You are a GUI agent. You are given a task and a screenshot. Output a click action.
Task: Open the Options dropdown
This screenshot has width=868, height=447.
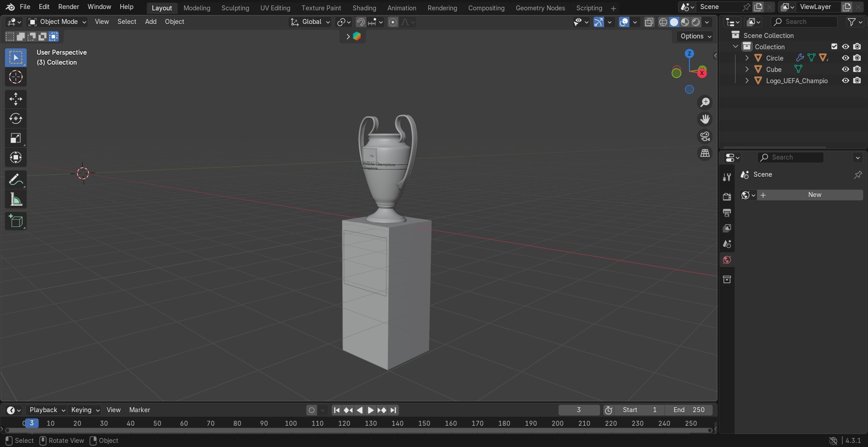click(x=696, y=36)
